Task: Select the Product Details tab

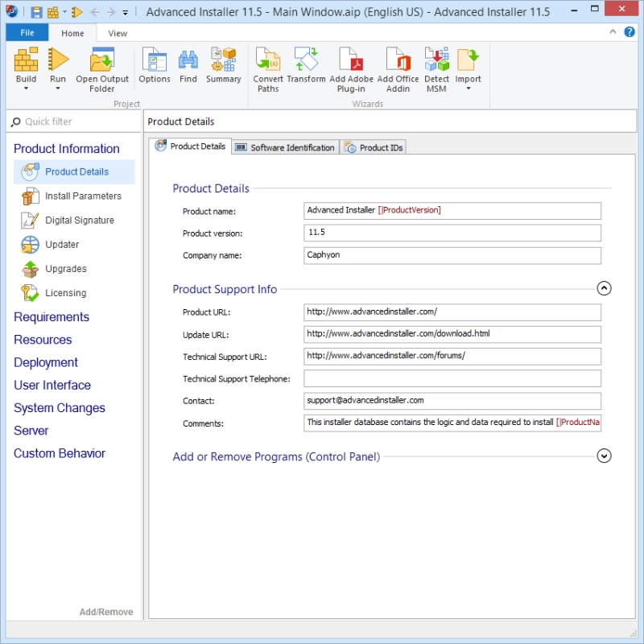Action: 190,147
